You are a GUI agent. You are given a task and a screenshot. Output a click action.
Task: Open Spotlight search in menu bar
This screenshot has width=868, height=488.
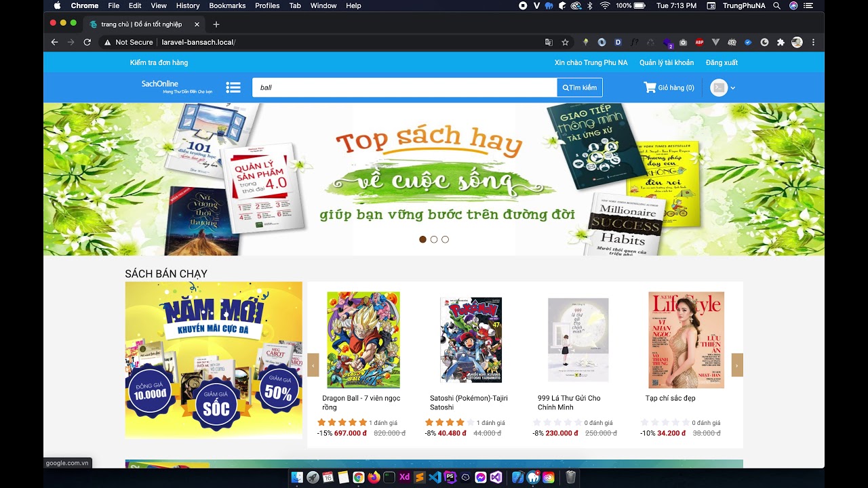[x=777, y=5]
